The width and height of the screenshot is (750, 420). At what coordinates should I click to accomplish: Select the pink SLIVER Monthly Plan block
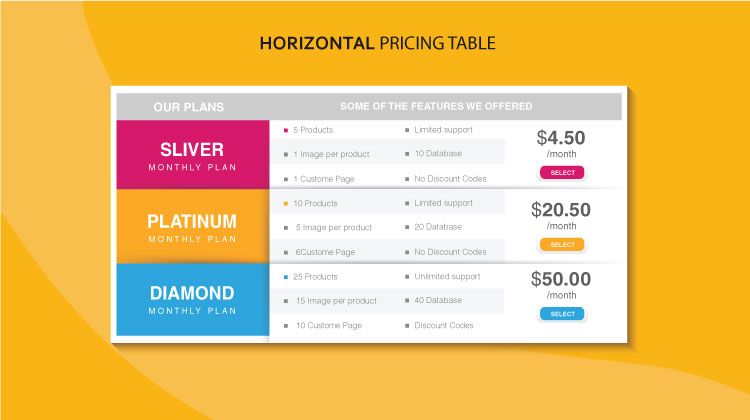coord(193,155)
